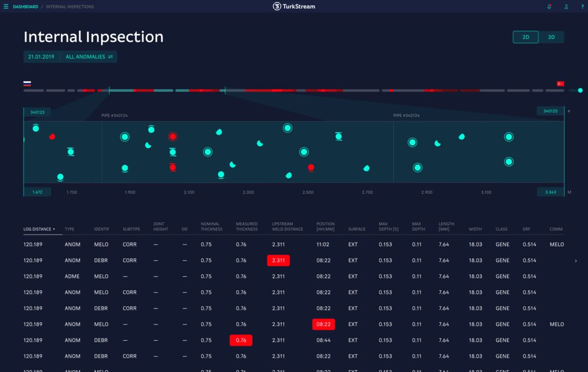The height and width of the screenshot is (372, 588).
Task: Click the 340123 pipe number label
Action: (38, 112)
